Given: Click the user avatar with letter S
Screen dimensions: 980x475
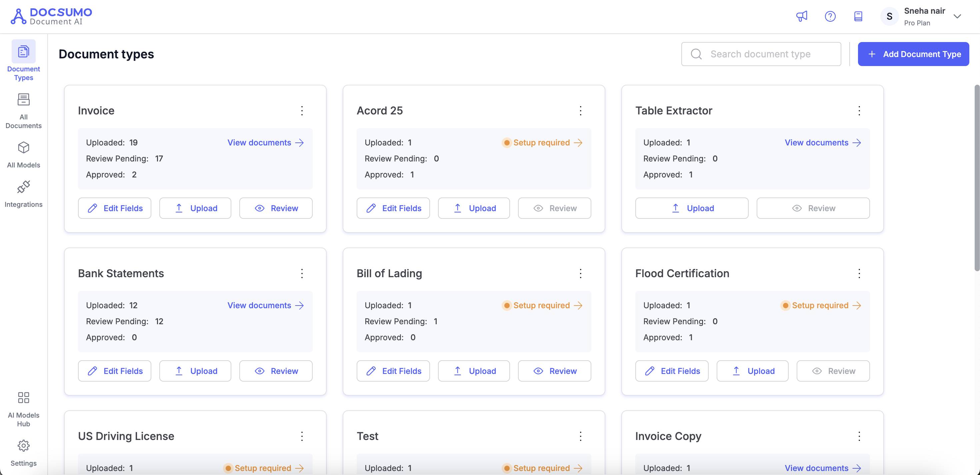Looking at the screenshot, I should pyautogui.click(x=889, y=16).
